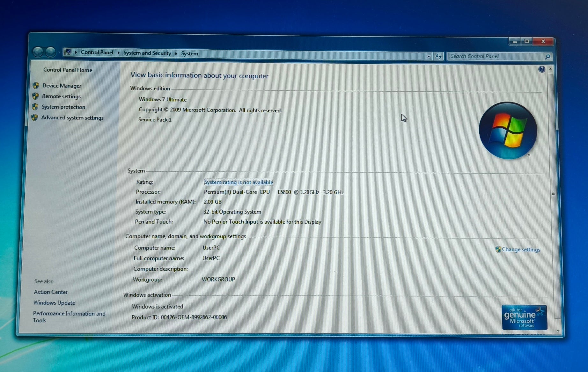Expand arrow after Control Panel breadcrumb

coord(118,53)
